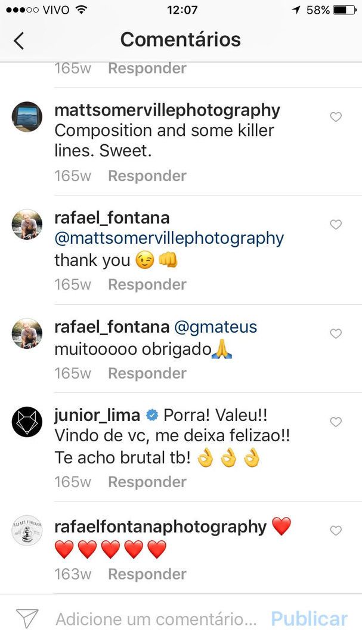362x644 pixels.
Task: Tap the direct-message paper plane icon
Action: 27,618
